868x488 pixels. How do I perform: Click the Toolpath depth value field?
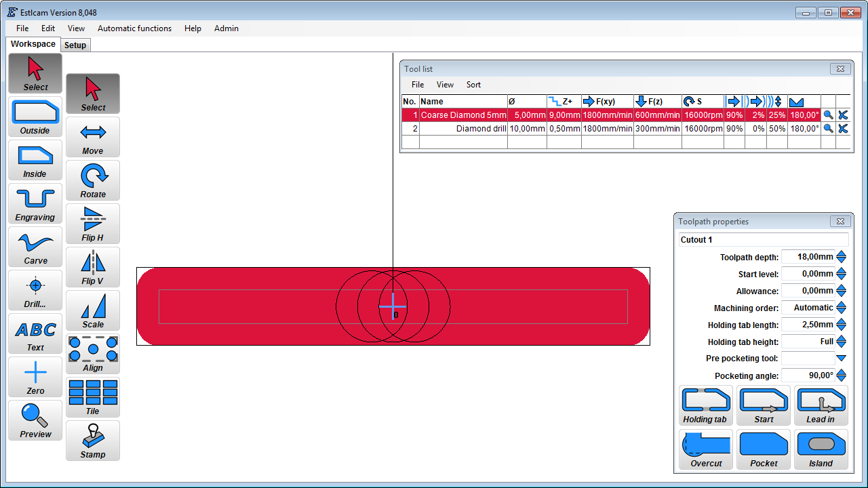pos(808,257)
